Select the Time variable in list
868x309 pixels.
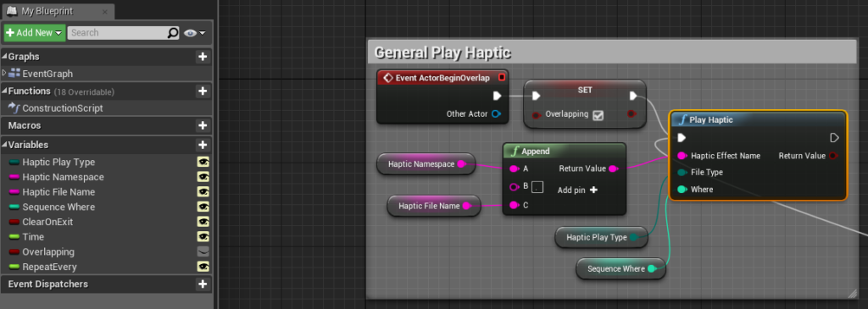tap(33, 236)
